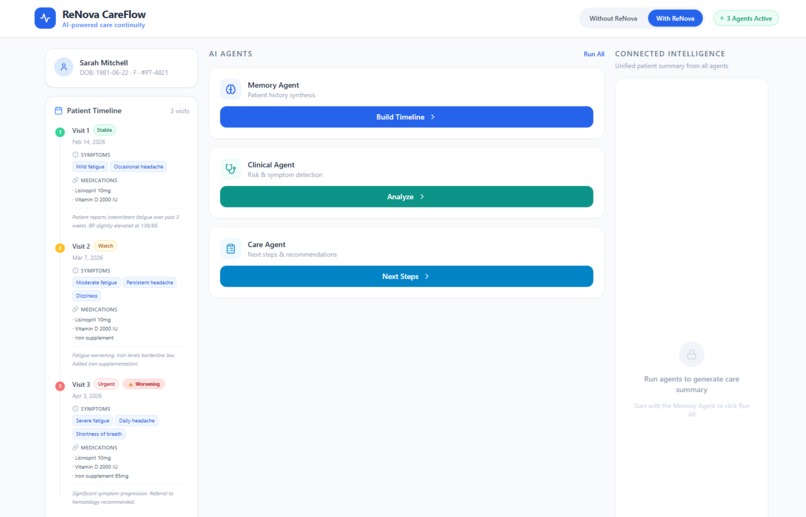Select the Persistent headache symptom tag
This screenshot has height=517, width=806.
(150, 283)
